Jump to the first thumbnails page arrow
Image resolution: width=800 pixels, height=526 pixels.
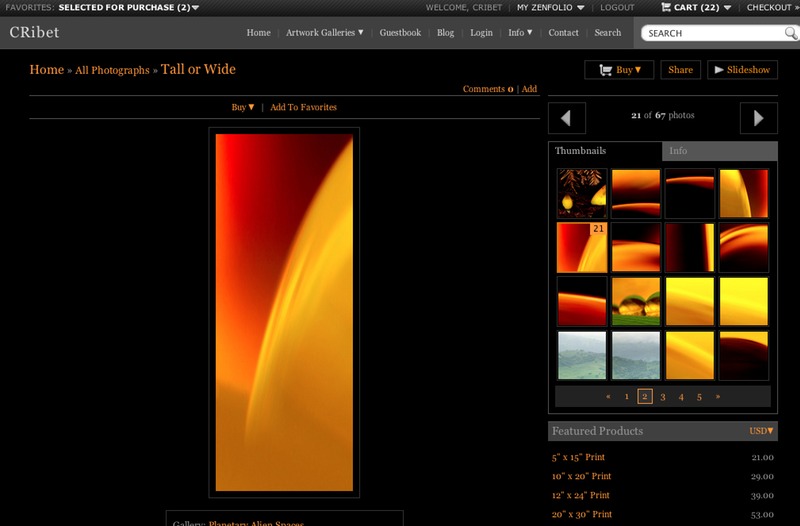pos(608,397)
